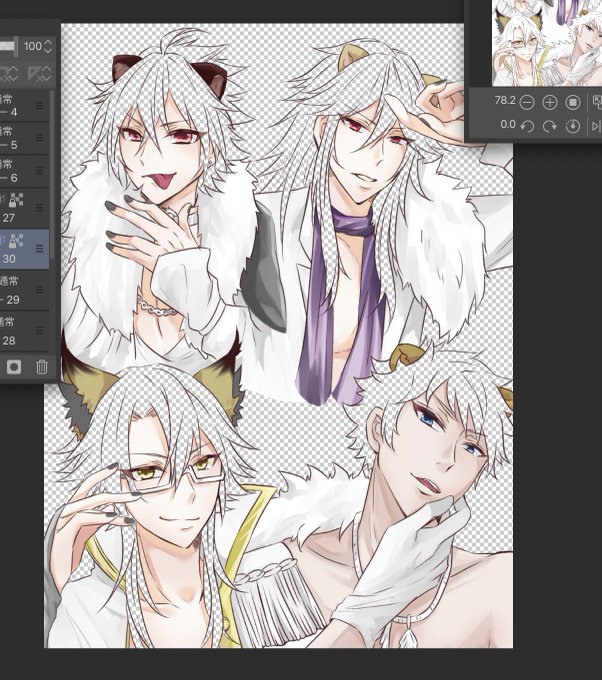Select the layer labeled 4
The width and height of the screenshot is (602, 680).
click(24, 106)
